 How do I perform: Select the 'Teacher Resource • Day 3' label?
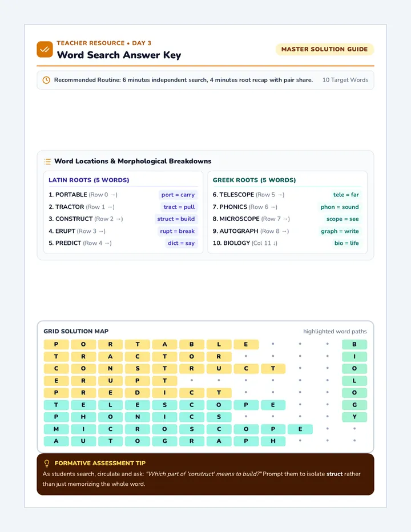(x=104, y=43)
